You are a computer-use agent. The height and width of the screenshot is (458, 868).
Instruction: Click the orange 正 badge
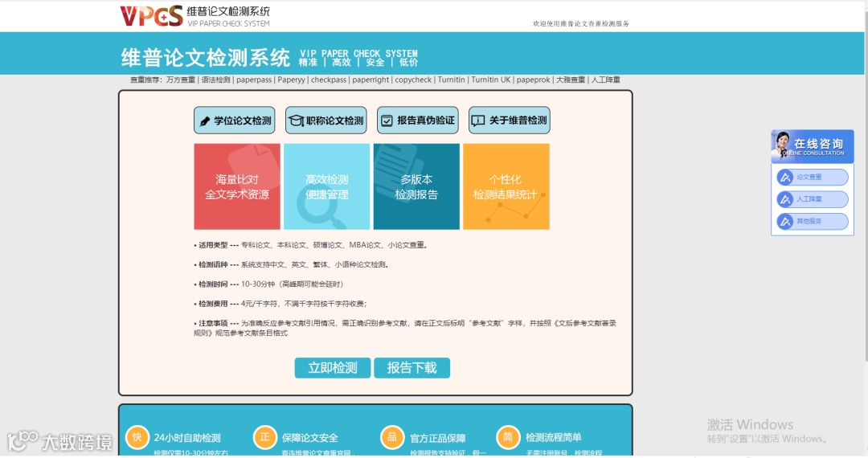(x=264, y=437)
